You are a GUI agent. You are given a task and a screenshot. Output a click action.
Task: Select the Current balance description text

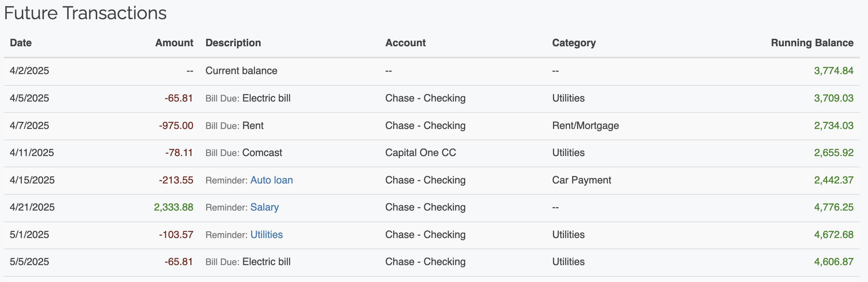point(241,71)
